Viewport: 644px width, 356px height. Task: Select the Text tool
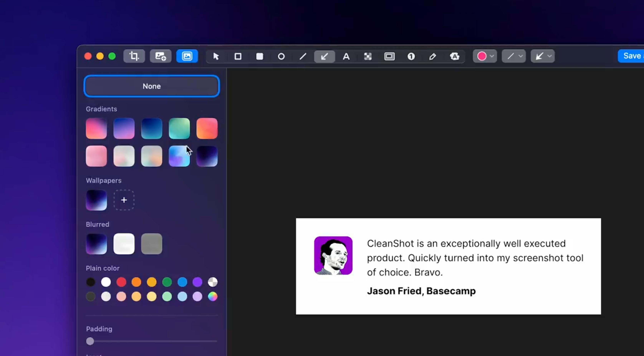(x=346, y=56)
